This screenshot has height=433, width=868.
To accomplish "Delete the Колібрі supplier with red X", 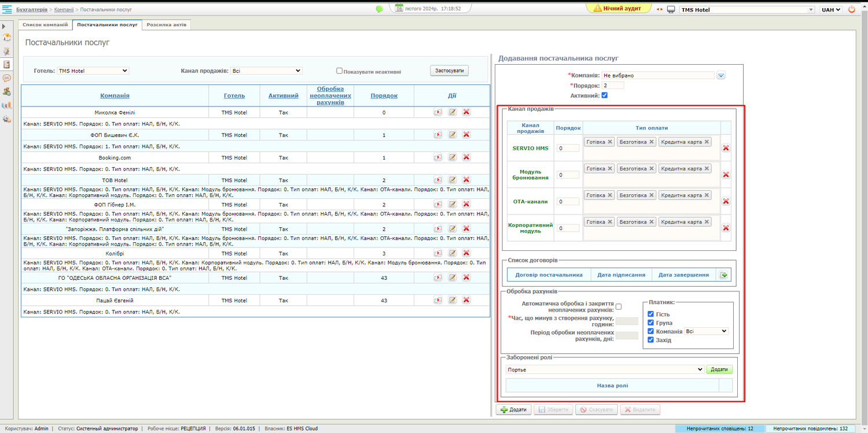I will coord(466,253).
